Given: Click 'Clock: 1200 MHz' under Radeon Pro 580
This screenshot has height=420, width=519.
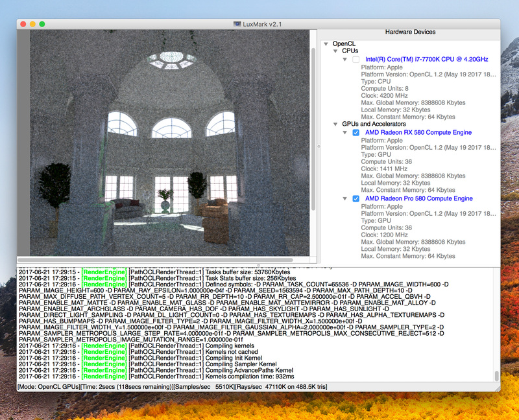Looking at the screenshot, I should point(384,235).
